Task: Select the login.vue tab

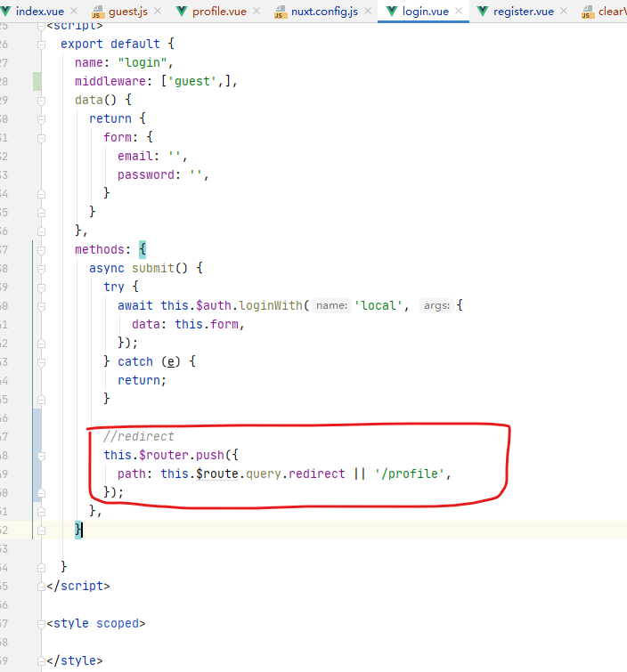Action: 426,12
